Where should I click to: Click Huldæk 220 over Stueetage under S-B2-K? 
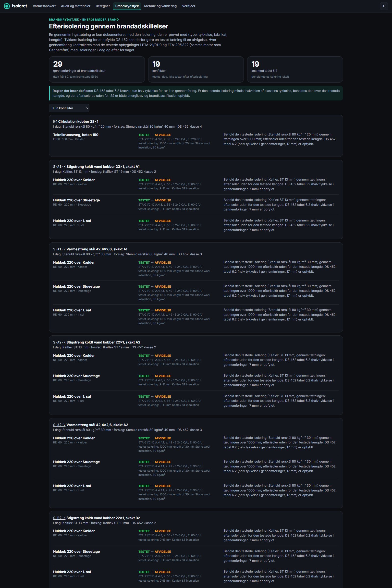point(76,551)
